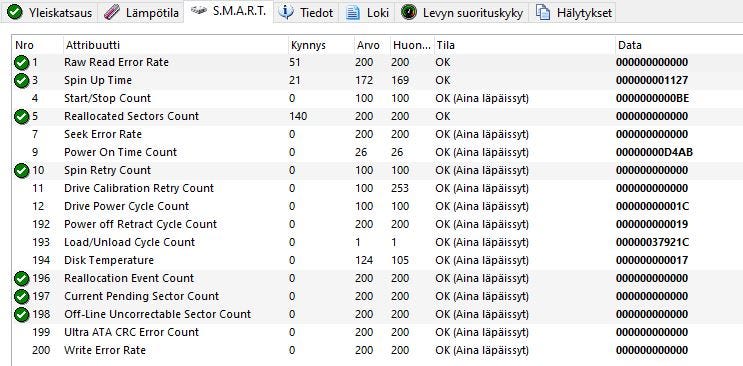Click green check icon for Off-Line Uncorrectable Sector Count
This screenshot has height=366, width=743.
[x=21, y=314]
